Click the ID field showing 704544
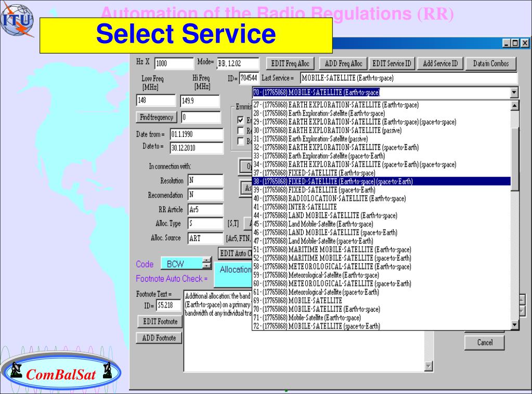Image resolution: width=532 pixels, height=394 pixels. [249, 78]
